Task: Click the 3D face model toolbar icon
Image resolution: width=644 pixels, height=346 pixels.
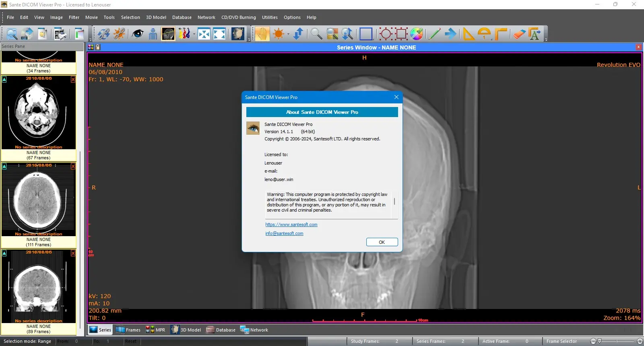Action: pos(238,34)
